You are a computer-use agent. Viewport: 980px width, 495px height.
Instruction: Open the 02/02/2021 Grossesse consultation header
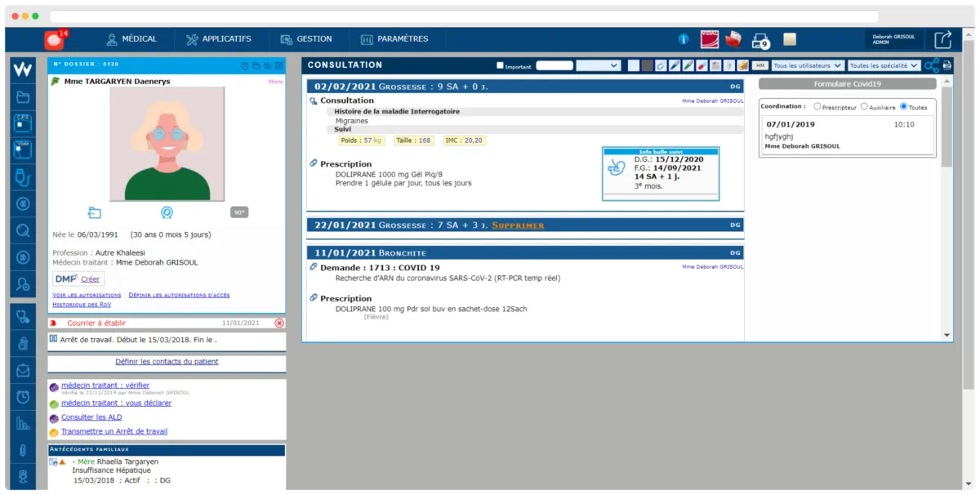pos(524,86)
